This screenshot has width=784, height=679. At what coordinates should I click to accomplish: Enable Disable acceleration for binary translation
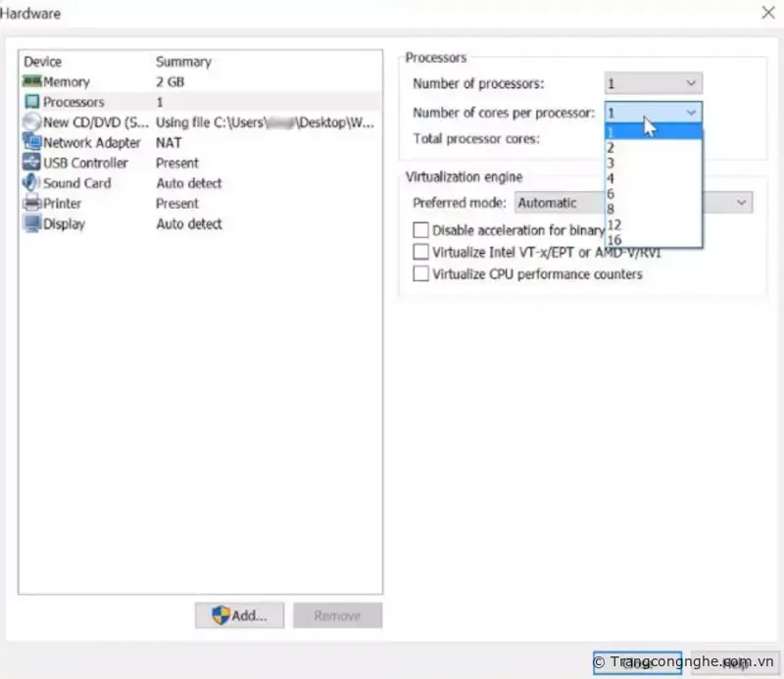(x=421, y=230)
